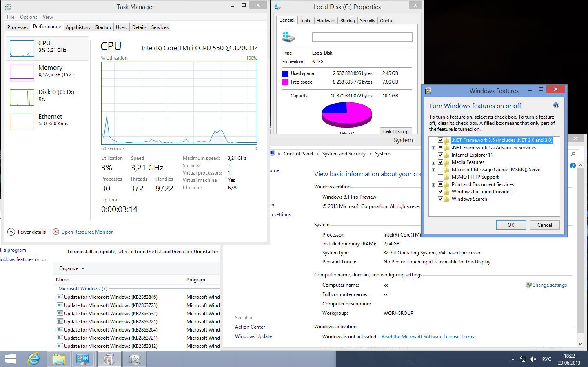The height and width of the screenshot is (367, 588).
Task: Click Cancel in Windows Features dialog
Action: (545, 225)
